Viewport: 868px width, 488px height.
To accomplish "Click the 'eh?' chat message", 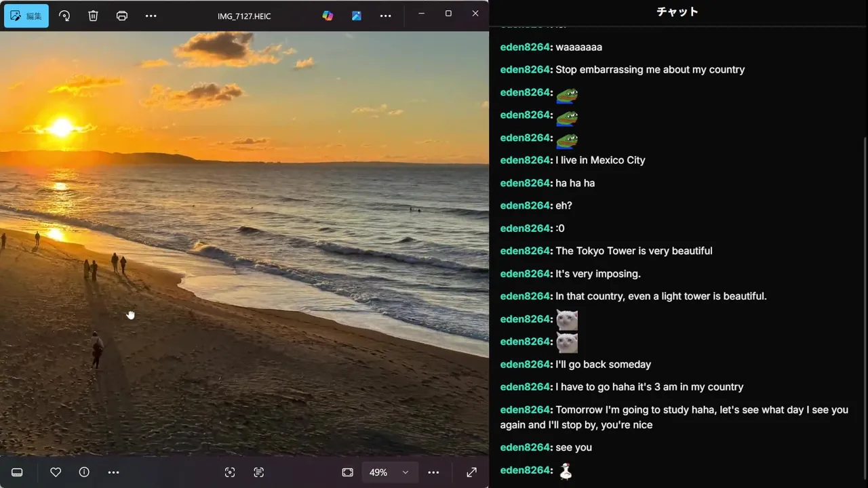I will point(564,205).
